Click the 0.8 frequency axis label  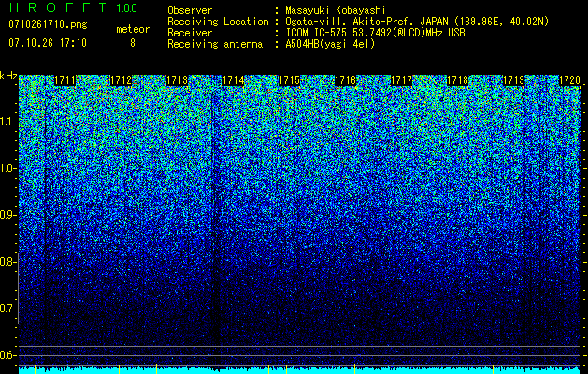click(7, 262)
